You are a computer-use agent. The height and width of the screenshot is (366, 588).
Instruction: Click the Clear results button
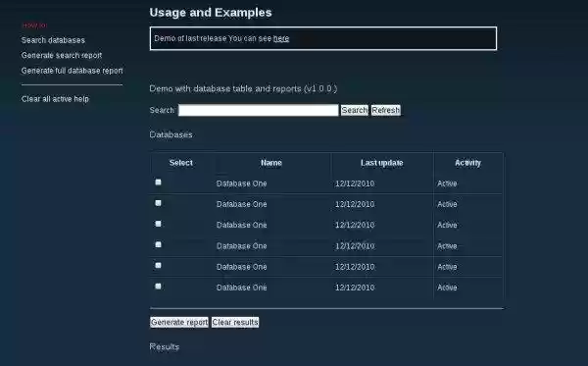tap(235, 322)
